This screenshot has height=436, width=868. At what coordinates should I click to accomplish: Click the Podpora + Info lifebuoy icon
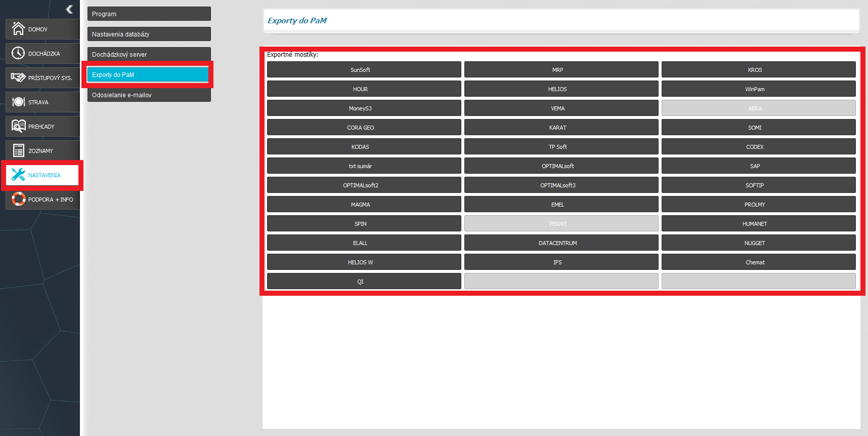pyautogui.click(x=18, y=199)
